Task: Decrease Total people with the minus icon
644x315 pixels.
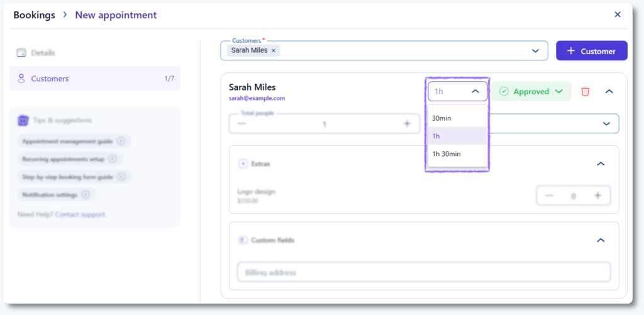Action: (242, 124)
